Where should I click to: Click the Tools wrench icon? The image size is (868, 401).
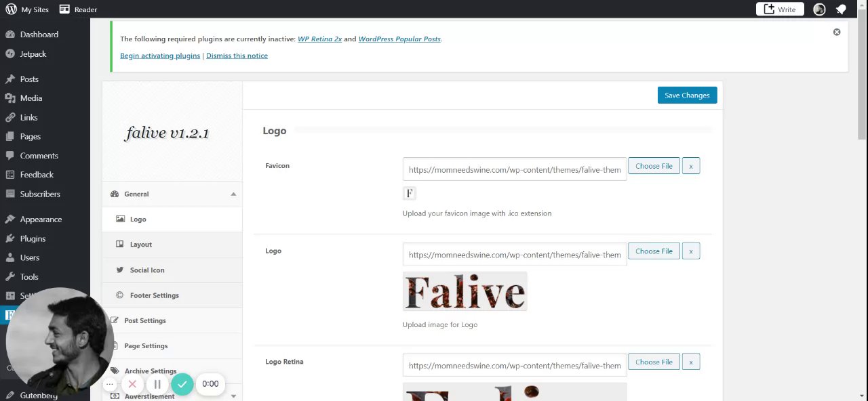pyautogui.click(x=10, y=277)
